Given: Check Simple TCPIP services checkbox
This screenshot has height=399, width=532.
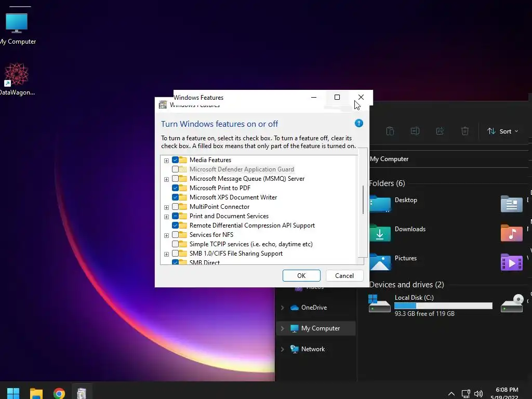Looking at the screenshot, I should click(175, 244).
